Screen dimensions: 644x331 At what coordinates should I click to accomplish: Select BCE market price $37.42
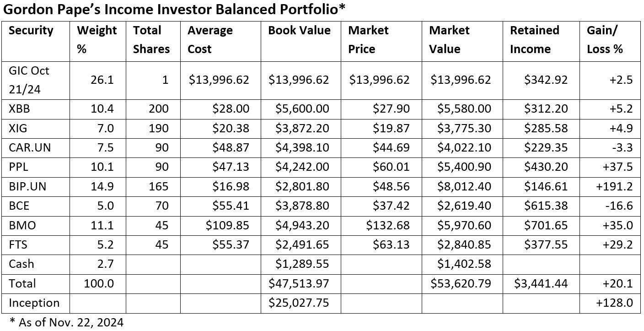tap(395, 206)
